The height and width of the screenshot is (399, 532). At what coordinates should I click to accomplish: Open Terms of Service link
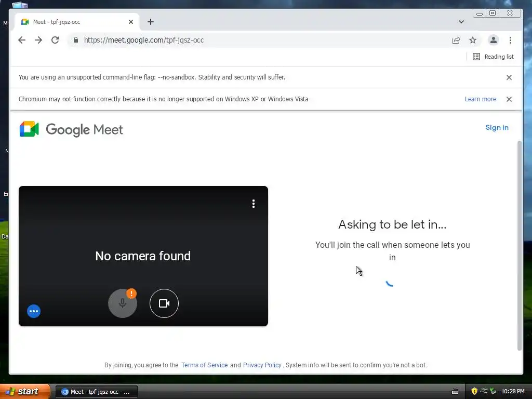[204, 365]
